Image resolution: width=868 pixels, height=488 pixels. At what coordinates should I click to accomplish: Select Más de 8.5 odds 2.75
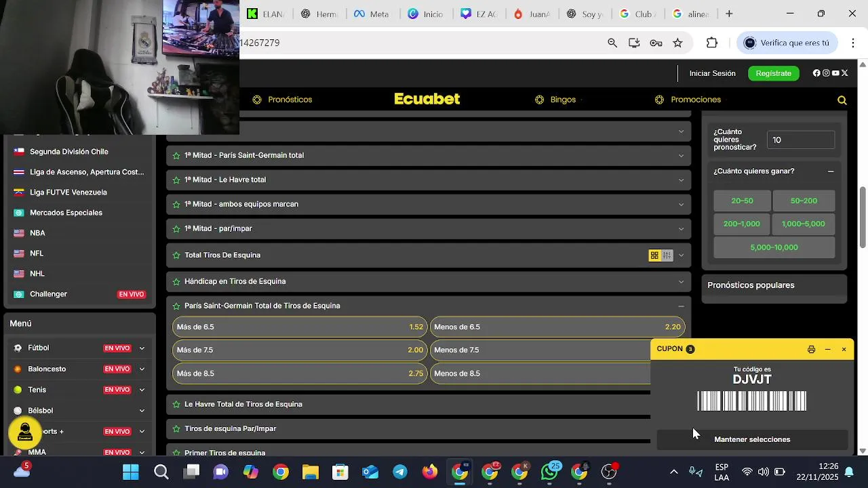300,374
